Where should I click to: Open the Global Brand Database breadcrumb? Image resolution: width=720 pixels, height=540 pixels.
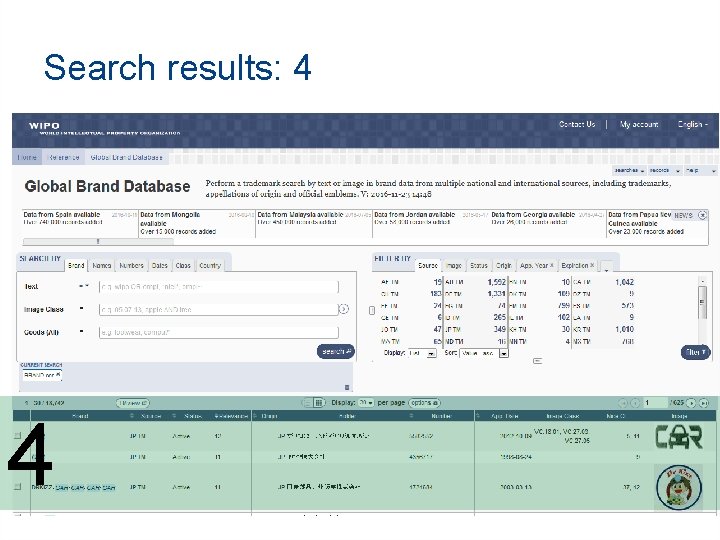pyautogui.click(x=126, y=157)
